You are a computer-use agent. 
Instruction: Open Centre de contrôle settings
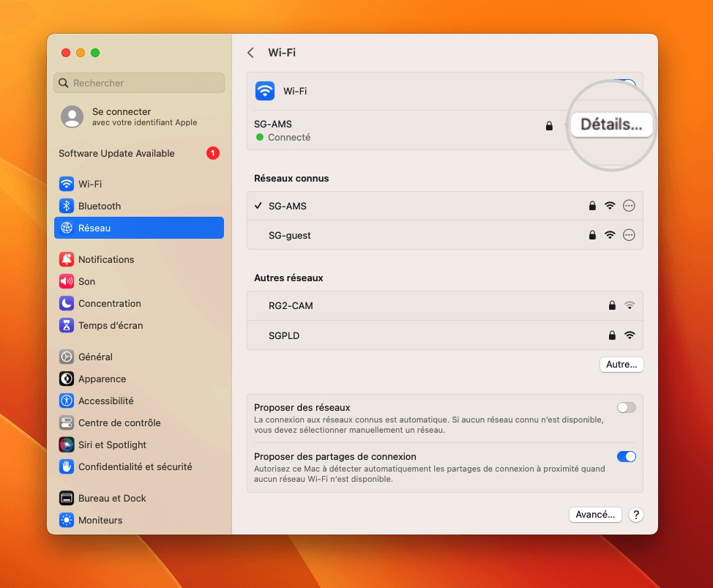(138, 423)
